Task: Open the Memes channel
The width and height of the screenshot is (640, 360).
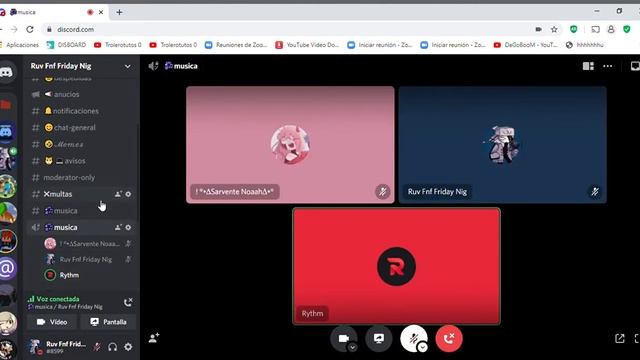Action: pyautogui.click(x=81, y=144)
